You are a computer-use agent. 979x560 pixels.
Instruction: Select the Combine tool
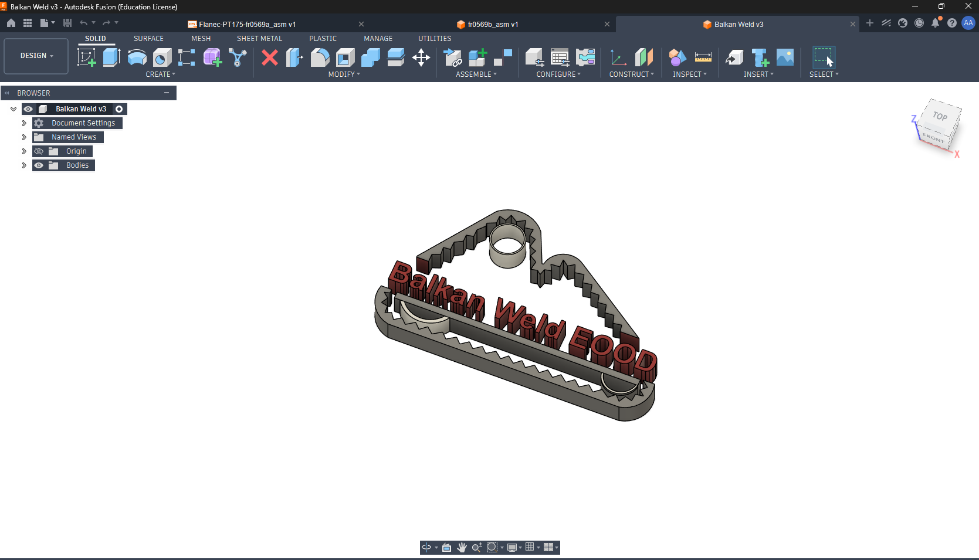370,57
